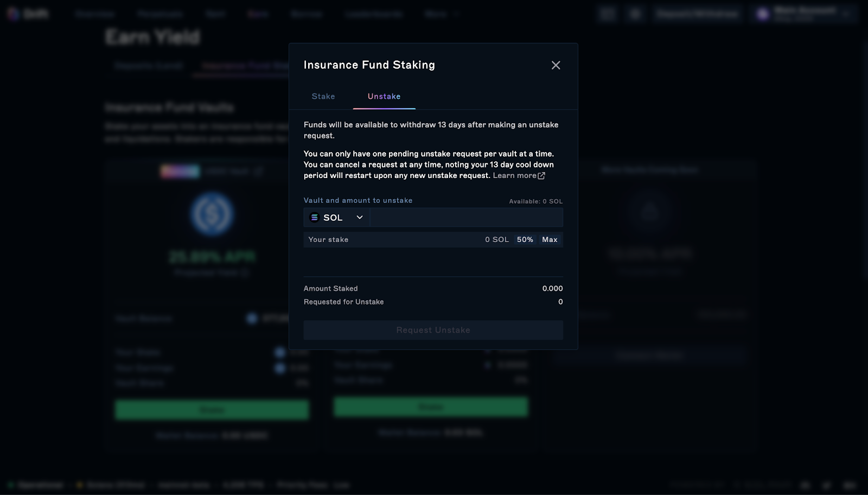
Task: Close the Insurance Fund Staking dialog
Action: pyautogui.click(x=556, y=65)
